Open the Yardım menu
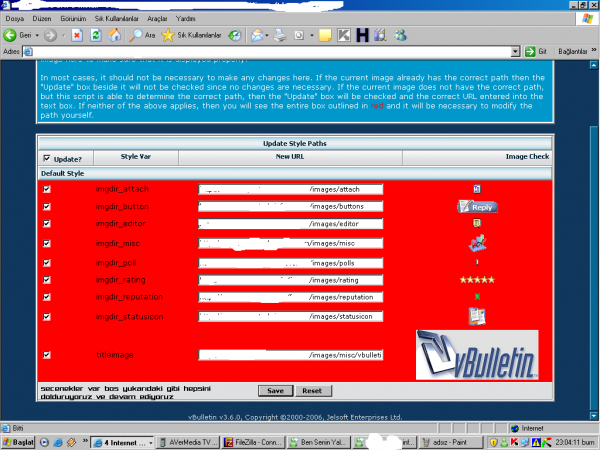Viewport: 600px width, 450px height. point(186,18)
